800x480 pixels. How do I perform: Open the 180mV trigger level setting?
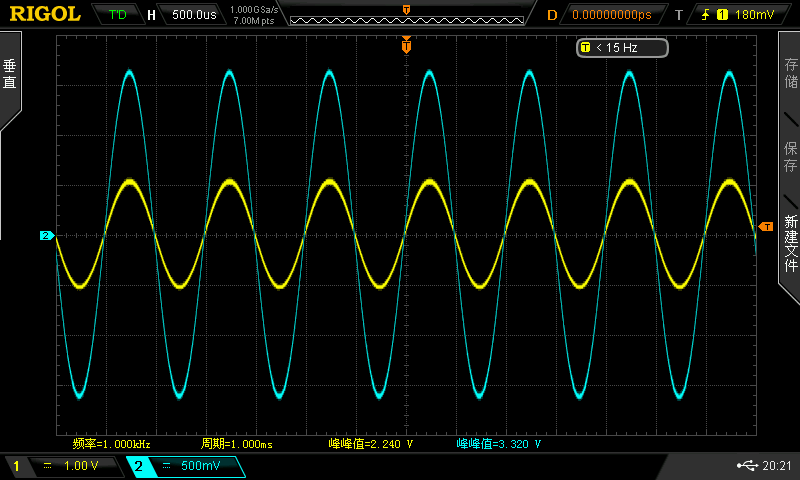[754, 15]
